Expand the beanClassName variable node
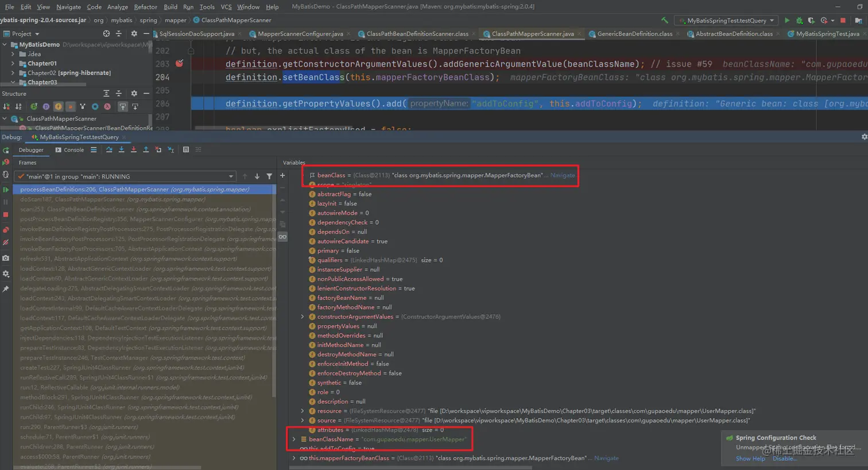The height and width of the screenshot is (470, 868). (294, 439)
